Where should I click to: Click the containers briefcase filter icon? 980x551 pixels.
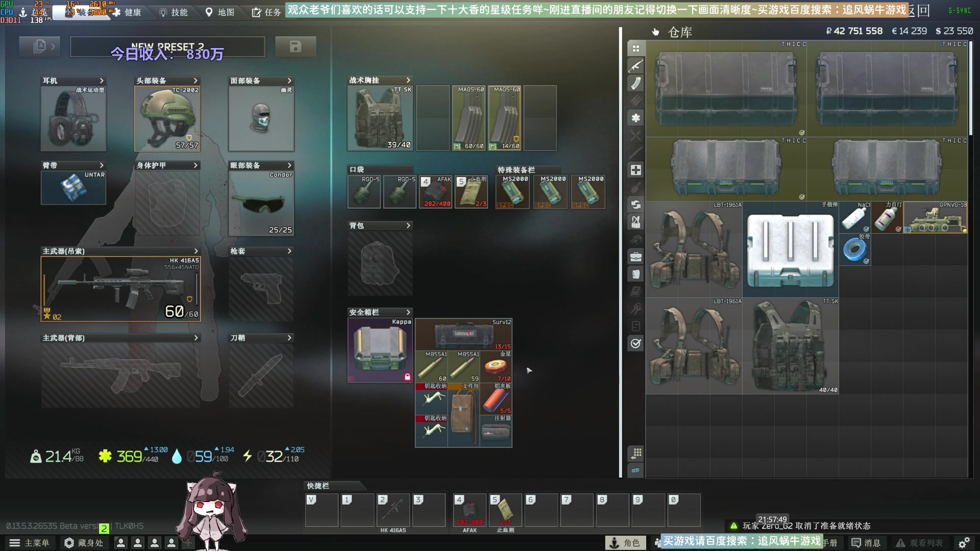pos(635,257)
